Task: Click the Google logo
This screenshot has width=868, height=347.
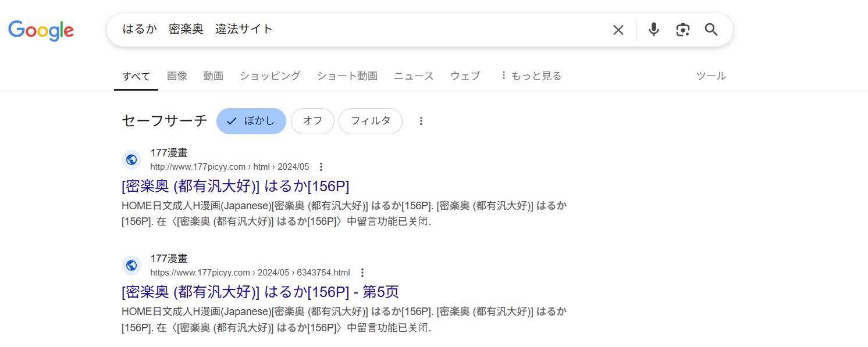Action: pos(41,31)
